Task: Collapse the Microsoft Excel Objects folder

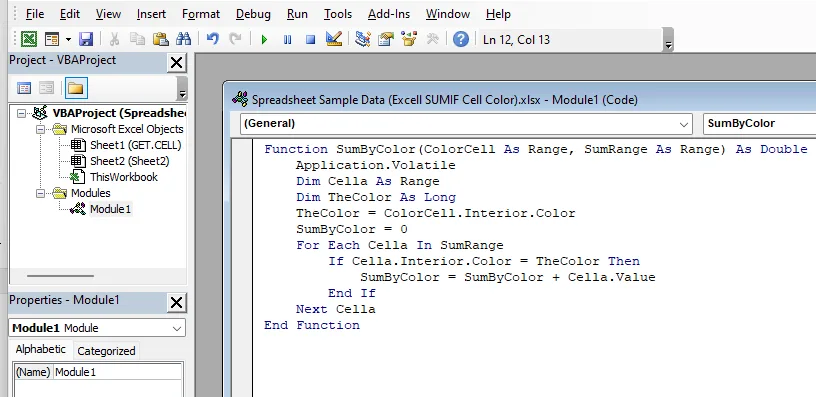Action: [x=40, y=129]
